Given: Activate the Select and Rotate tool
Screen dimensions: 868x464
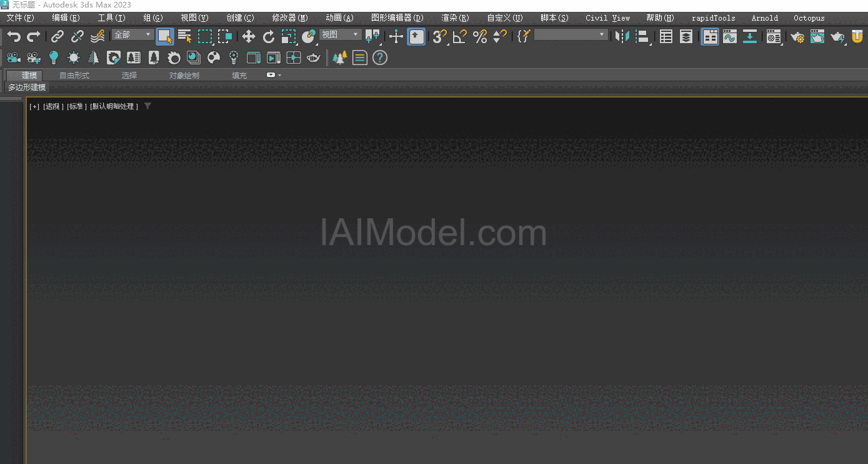Looking at the screenshot, I should click(269, 36).
